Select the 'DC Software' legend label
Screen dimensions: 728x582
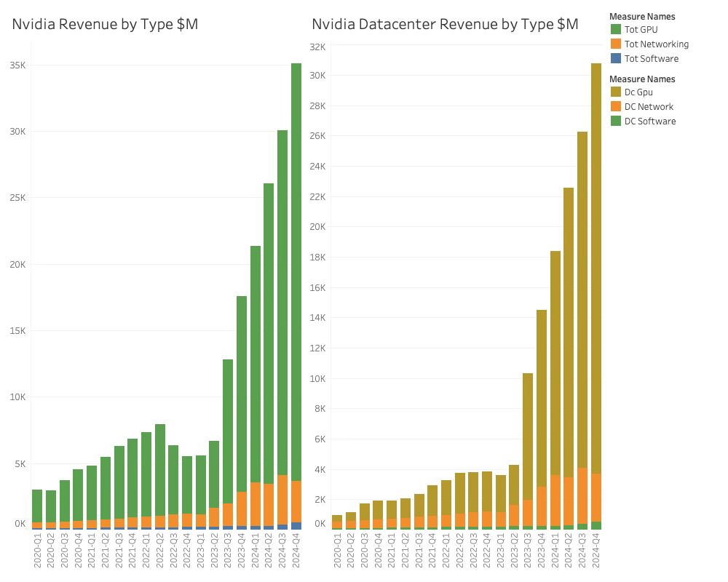point(650,121)
